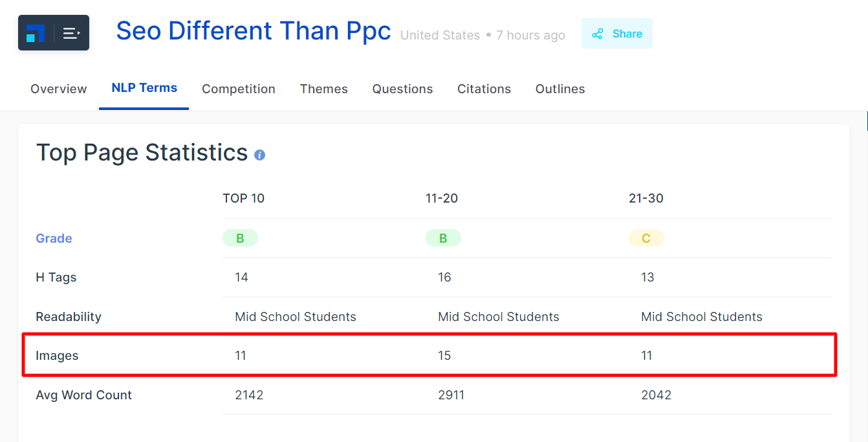Click the 21-30 column header

(646, 199)
